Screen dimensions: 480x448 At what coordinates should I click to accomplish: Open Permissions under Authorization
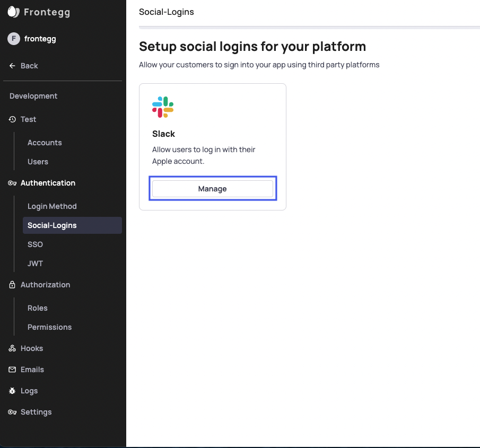click(x=50, y=327)
